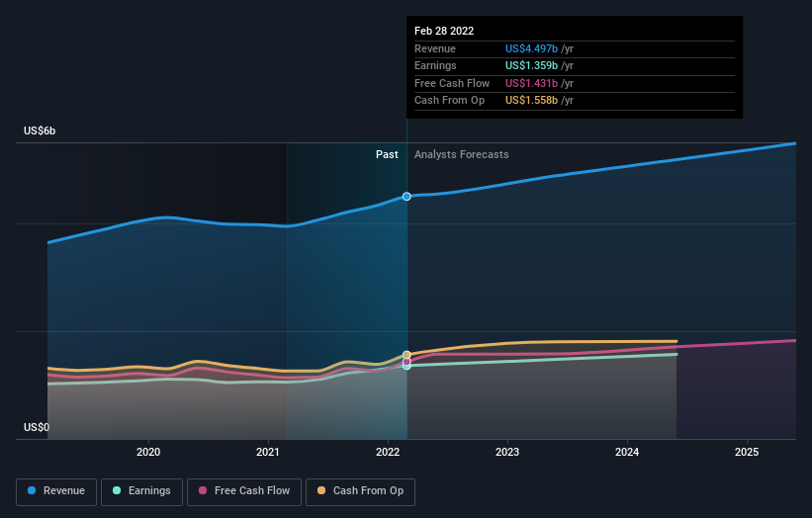Click the 2022 x-axis label
The width and height of the screenshot is (812, 518).
click(388, 453)
